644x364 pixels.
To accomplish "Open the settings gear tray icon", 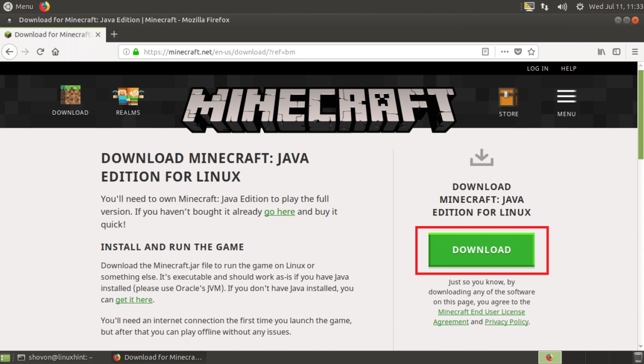I will [x=580, y=7].
